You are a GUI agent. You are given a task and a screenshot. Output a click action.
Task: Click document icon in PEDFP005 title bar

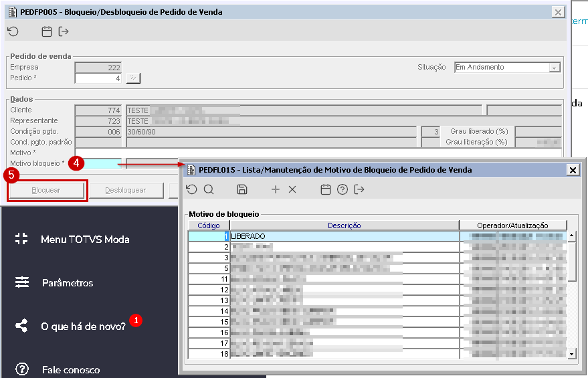(12, 12)
